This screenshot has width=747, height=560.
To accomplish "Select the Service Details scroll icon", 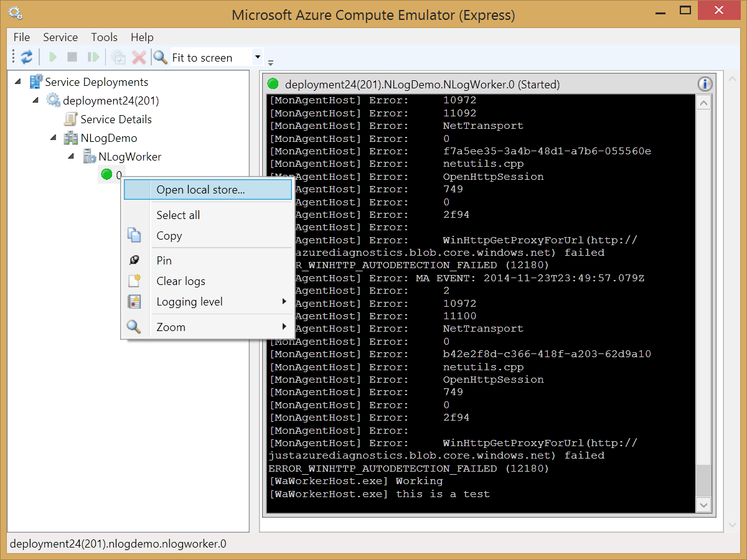I will tap(71, 119).
